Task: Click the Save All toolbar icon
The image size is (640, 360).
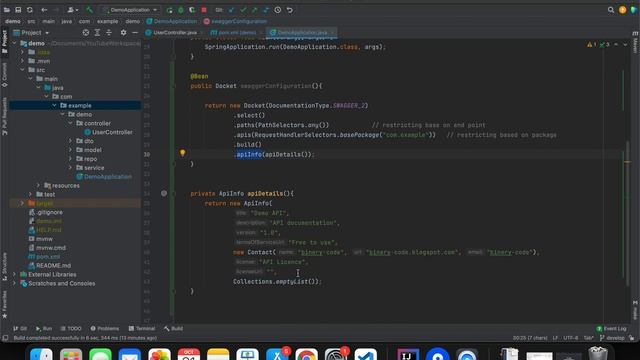Action: (18, 10)
